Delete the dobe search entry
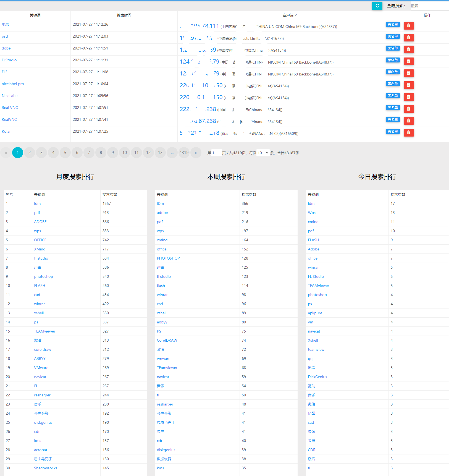This screenshot has height=476, width=449. (408, 49)
